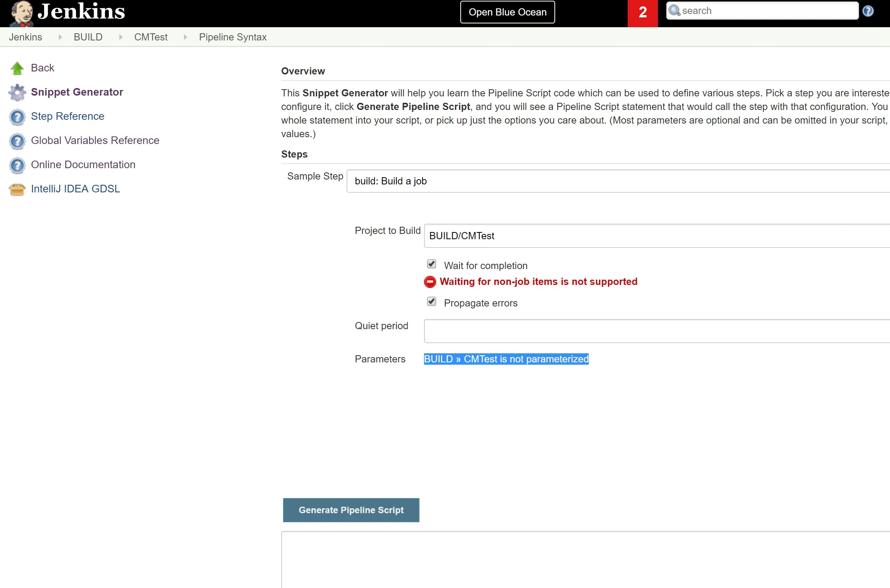Viewport: 890px width, 588px height.
Task: Uncheck Wait for completion checkbox
Action: tap(431, 264)
